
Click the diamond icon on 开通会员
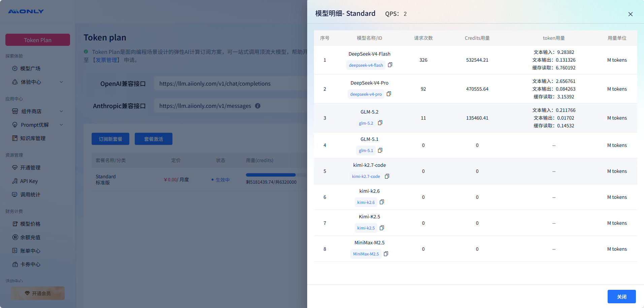pyautogui.click(x=27, y=293)
